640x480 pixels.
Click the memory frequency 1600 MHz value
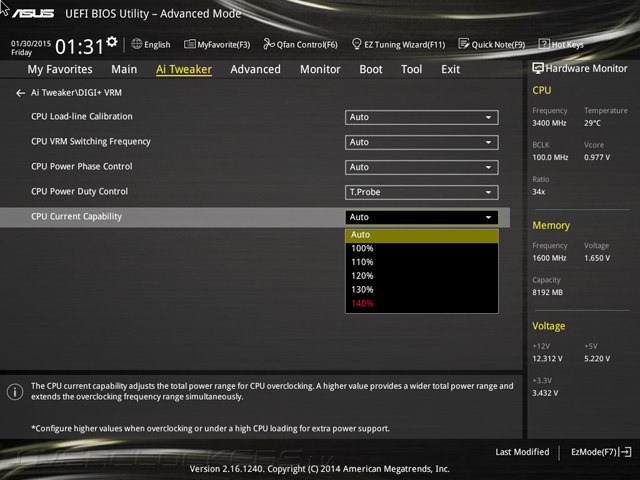(x=549, y=258)
